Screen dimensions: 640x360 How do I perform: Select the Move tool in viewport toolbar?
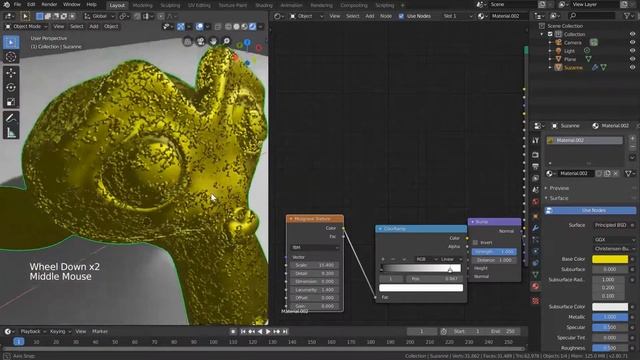[11, 73]
